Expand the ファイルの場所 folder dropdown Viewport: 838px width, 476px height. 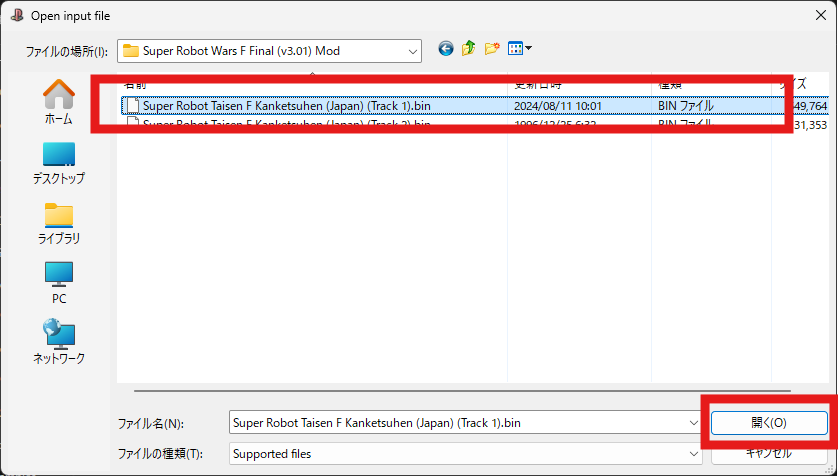coord(413,51)
